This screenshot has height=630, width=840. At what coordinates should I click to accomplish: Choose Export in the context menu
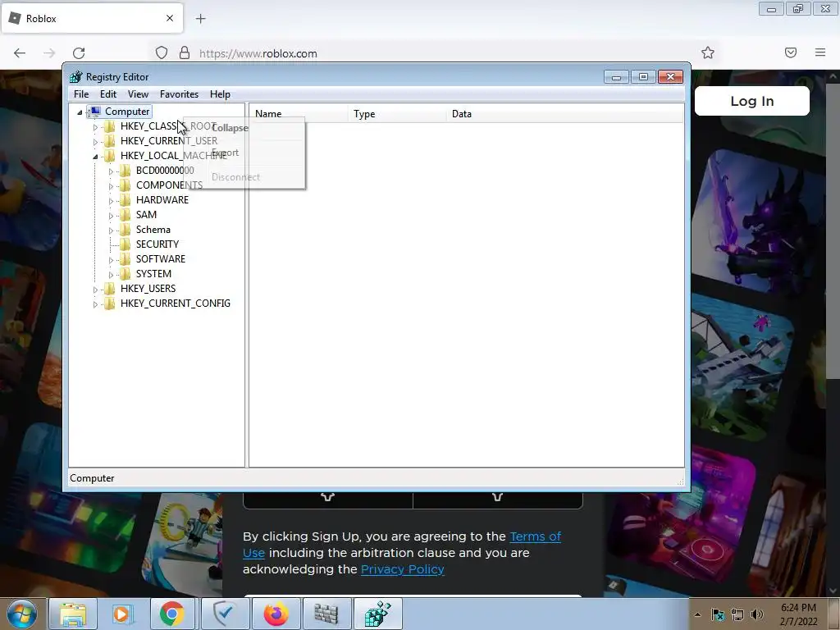(x=226, y=153)
